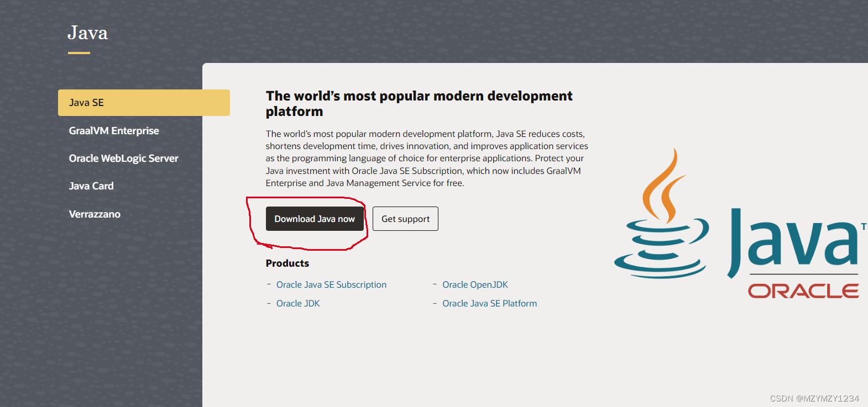Select Verrazzano in the sidebar
868x407 pixels.
click(x=95, y=214)
